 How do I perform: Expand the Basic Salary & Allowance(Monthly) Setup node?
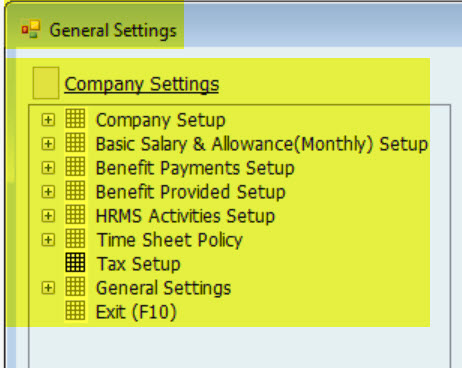point(48,144)
